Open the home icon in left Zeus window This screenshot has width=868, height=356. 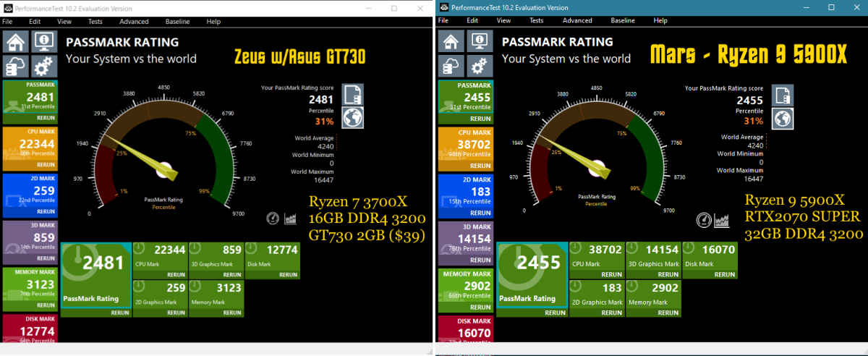[x=17, y=41]
